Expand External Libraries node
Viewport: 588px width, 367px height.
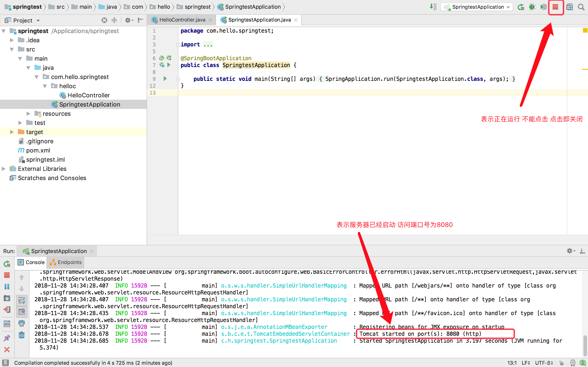coord(4,169)
